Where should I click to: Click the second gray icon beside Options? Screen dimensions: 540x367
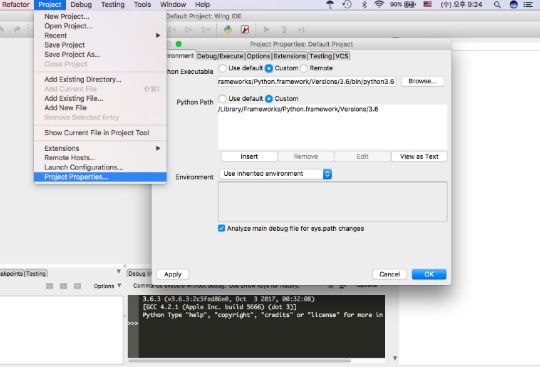pyautogui.click(x=63, y=286)
